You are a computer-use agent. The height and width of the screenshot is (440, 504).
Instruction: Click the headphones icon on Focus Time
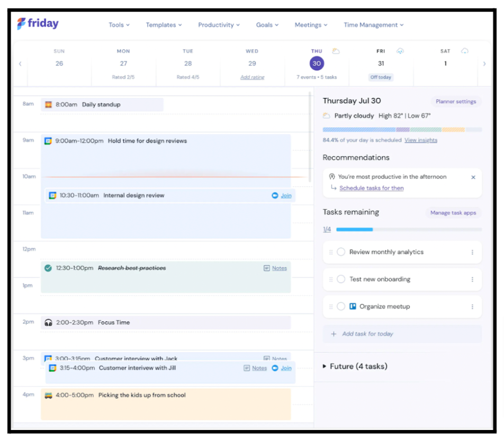coord(49,322)
